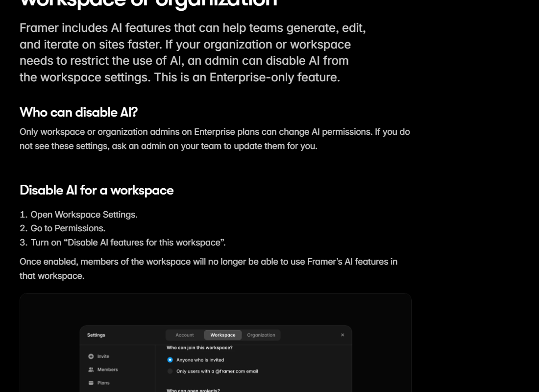Click the Members label in sidebar
539x392 pixels.
[x=108, y=369]
